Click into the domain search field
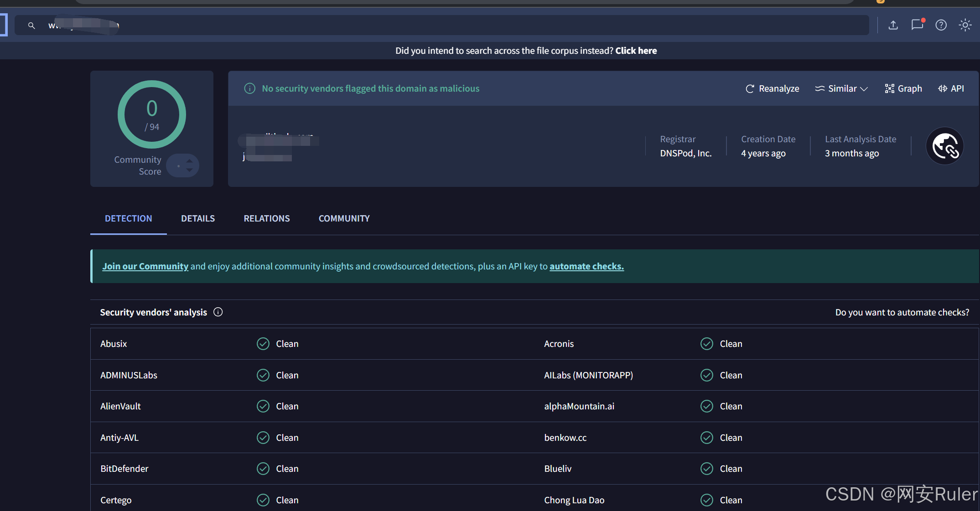This screenshot has height=511, width=980. (x=456, y=26)
